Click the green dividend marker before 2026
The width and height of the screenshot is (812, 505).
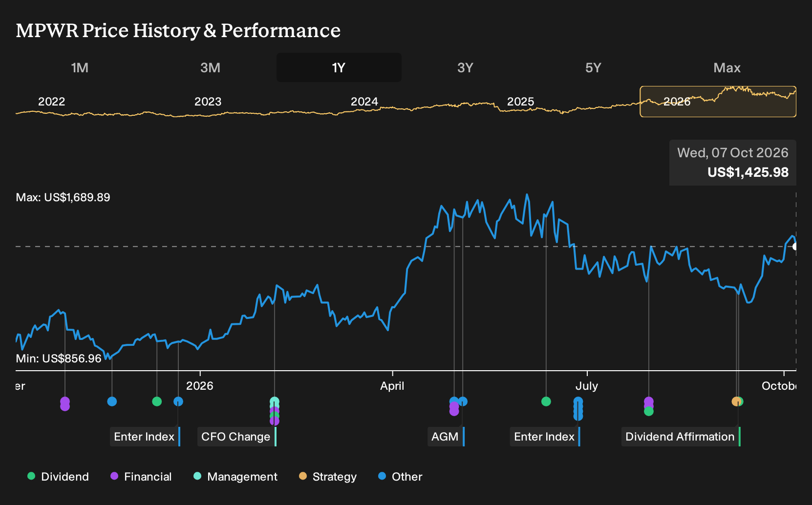[x=157, y=401]
